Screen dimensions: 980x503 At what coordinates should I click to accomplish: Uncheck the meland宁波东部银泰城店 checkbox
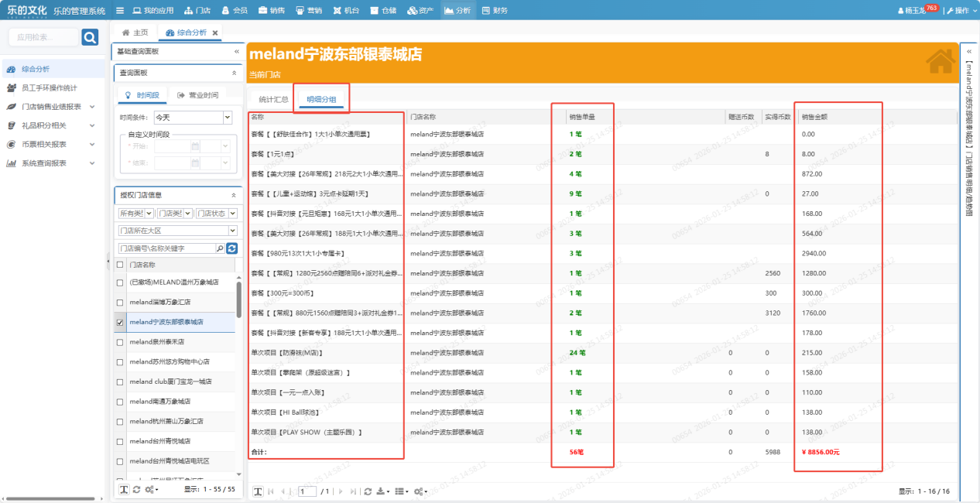click(119, 322)
